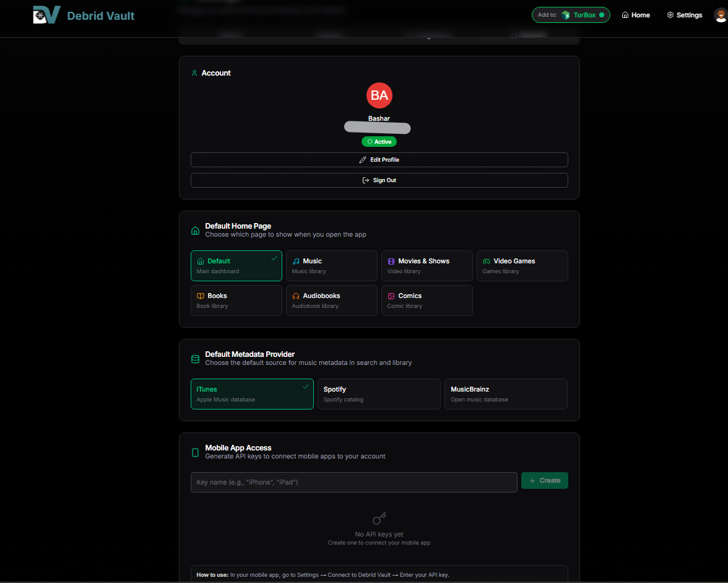
Task: Choose Music as default home page
Action: point(331,266)
